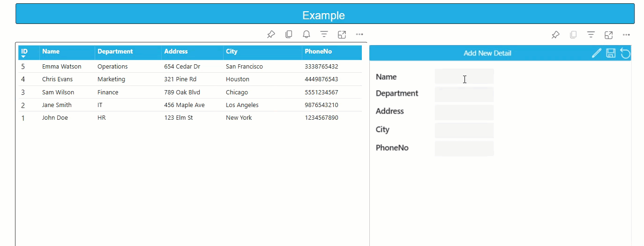Save the new detail with floppy icon
This screenshot has width=644, height=246.
pos(611,53)
